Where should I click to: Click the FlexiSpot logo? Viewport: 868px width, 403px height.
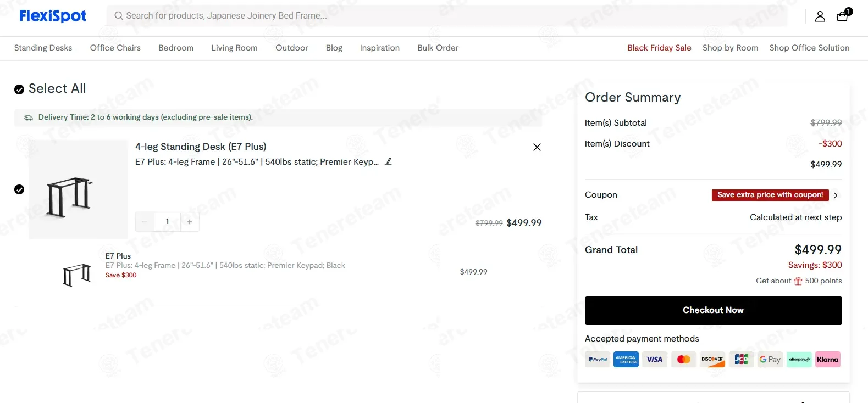click(x=53, y=16)
